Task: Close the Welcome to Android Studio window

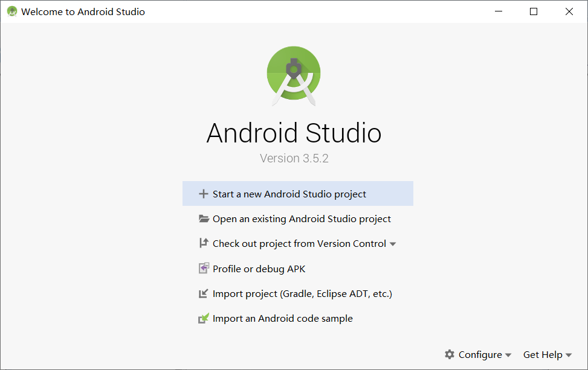Action: click(569, 11)
